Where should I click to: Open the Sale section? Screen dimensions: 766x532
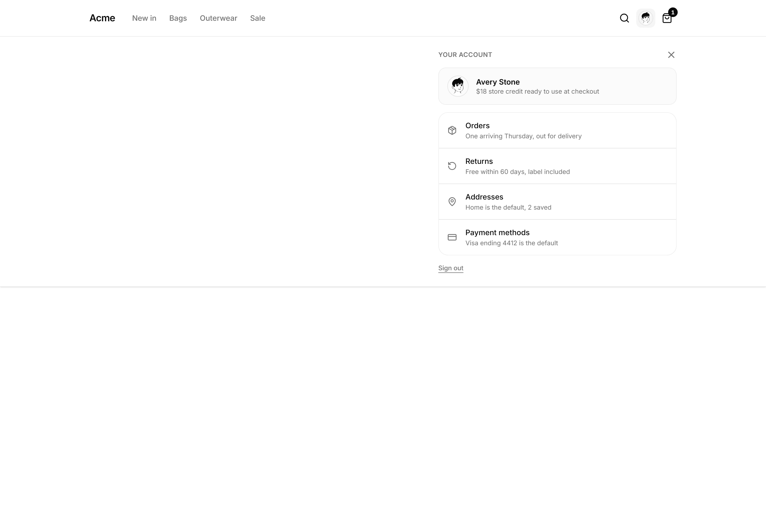tap(258, 18)
